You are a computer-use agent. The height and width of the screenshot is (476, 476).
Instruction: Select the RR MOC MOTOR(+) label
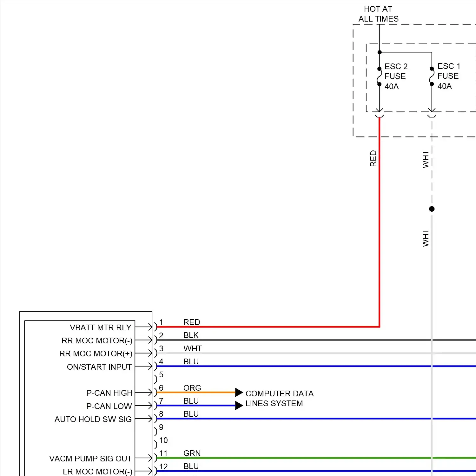click(96, 354)
